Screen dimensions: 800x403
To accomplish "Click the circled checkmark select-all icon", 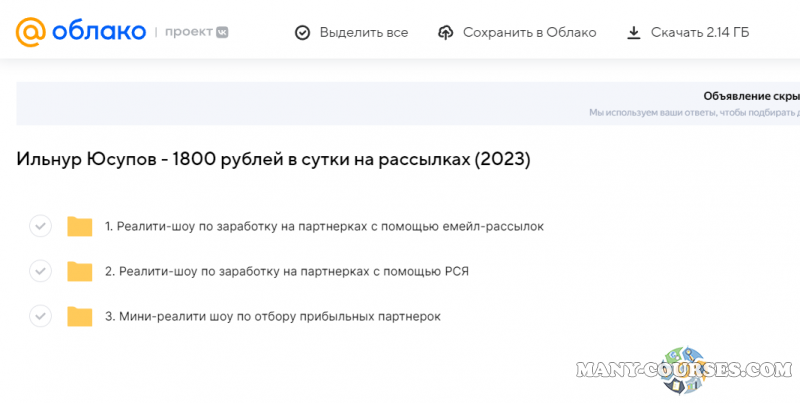I will pos(302,33).
